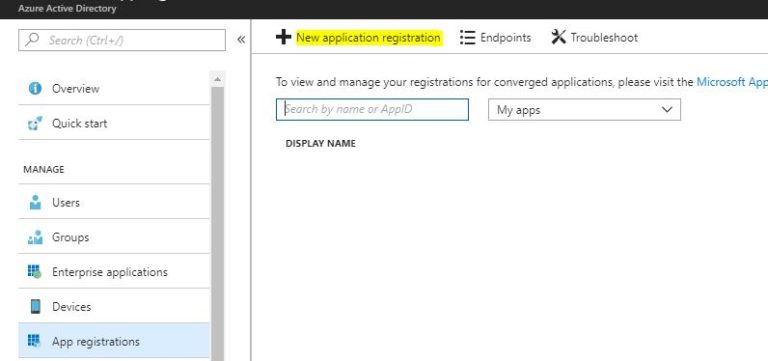768x361 pixels.
Task: Click the Overview info icon
Action: point(35,89)
